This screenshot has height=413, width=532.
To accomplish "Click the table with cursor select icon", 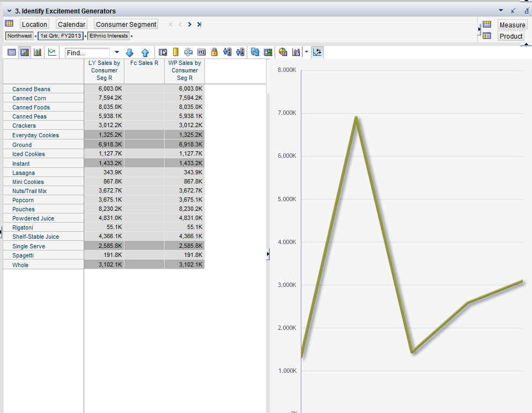I will [163, 52].
